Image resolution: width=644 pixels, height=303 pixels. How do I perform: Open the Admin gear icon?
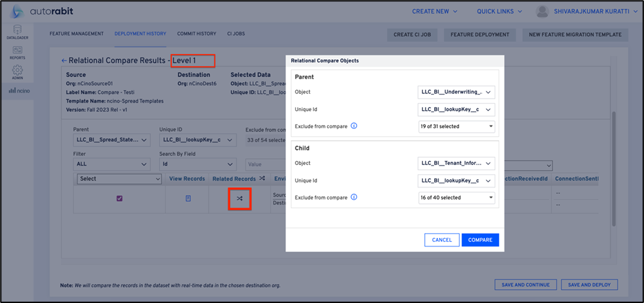pos(17,72)
